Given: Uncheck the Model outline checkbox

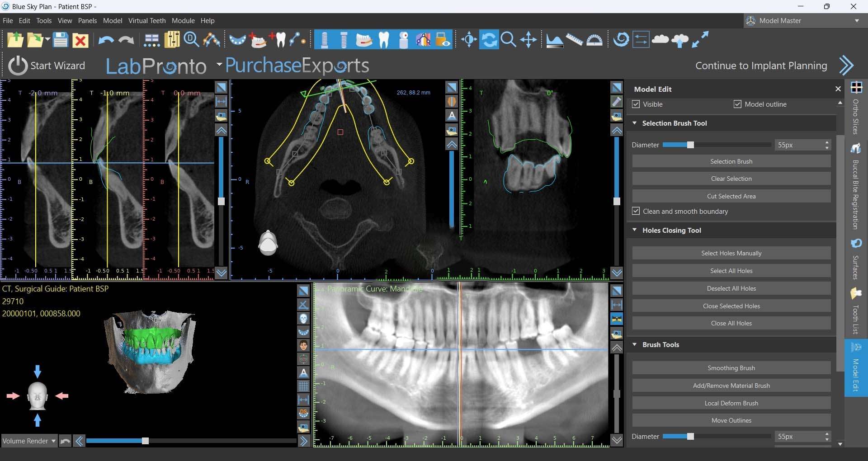Looking at the screenshot, I should pyautogui.click(x=737, y=104).
